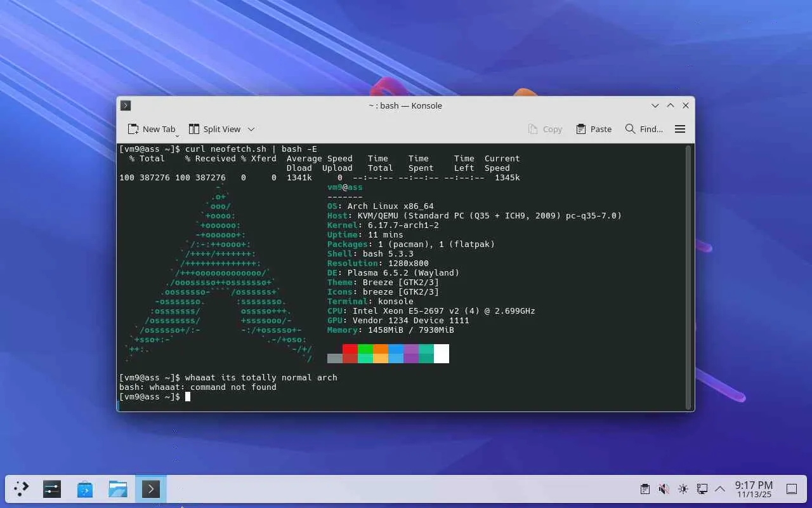Click the "DE: Plasma 6.5.2 (Wayland)" line
The height and width of the screenshot is (508, 812).
393,273
